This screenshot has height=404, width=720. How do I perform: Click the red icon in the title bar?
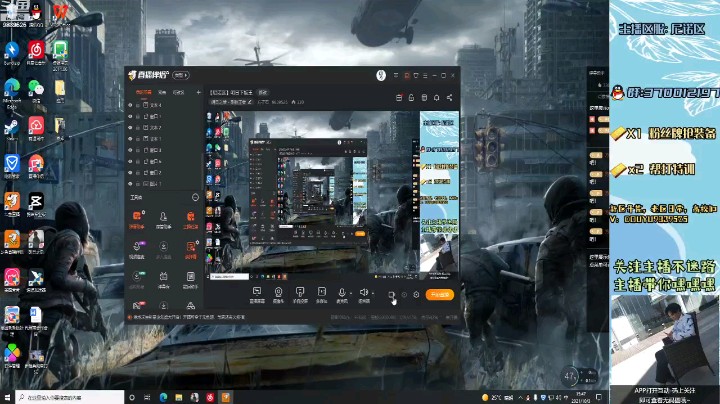[x=407, y=75]
